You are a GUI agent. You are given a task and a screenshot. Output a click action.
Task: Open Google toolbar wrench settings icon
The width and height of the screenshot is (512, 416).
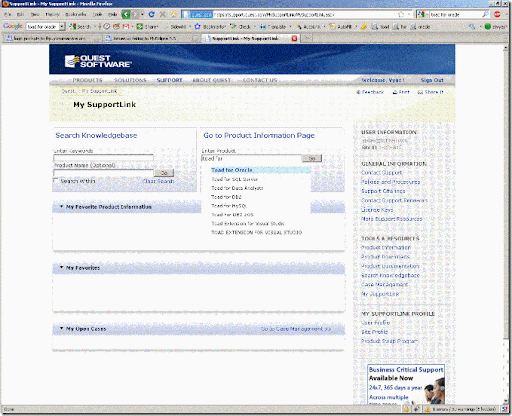tap(472, 26)
